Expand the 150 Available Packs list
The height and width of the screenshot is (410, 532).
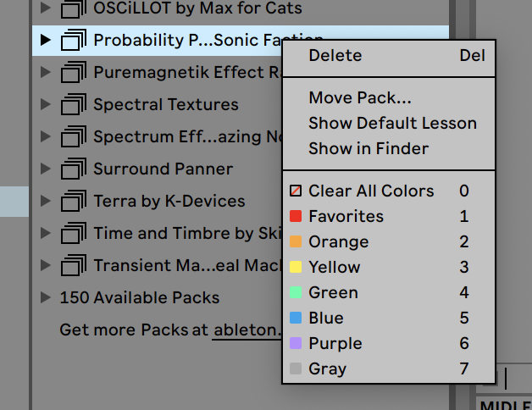tap(46, 297)
